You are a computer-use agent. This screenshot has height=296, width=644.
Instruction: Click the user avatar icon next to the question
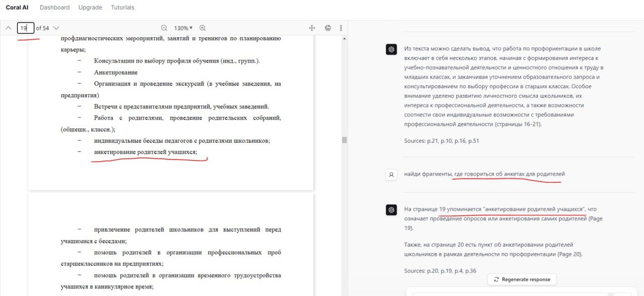391,174
